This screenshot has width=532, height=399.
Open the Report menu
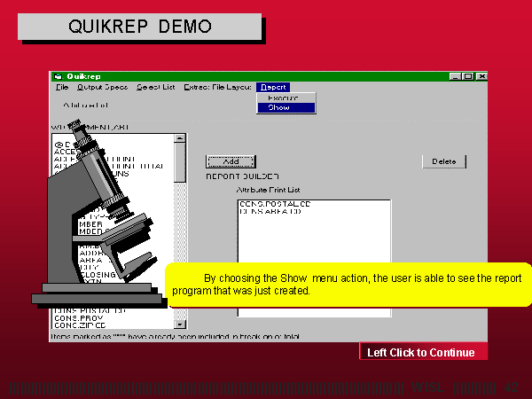pyautogui.click(x=272, y=87)
